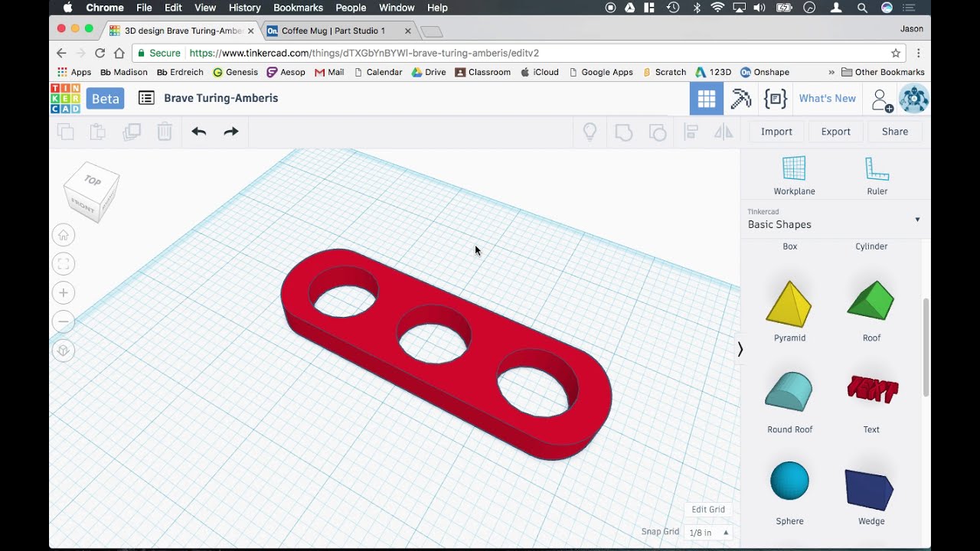Toggle Show All lightbulb icon

590,132
